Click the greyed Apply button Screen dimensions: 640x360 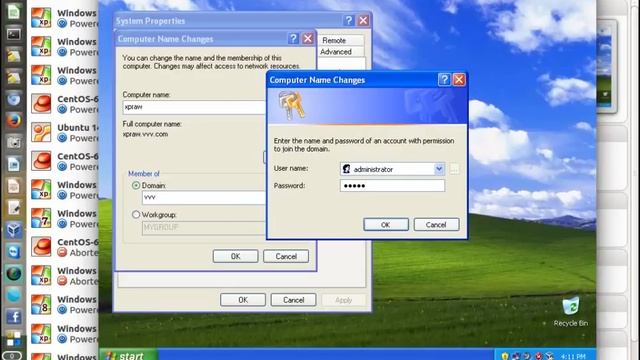[x=344, y=300]
